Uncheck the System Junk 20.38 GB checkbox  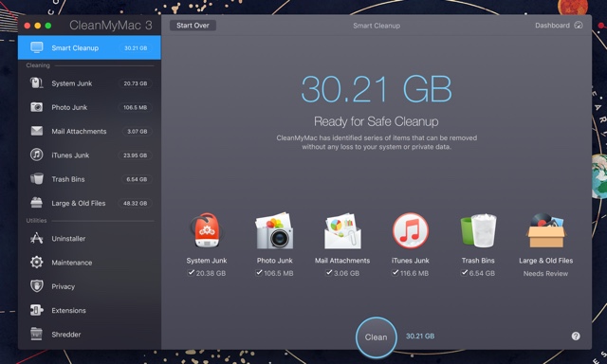191,273
